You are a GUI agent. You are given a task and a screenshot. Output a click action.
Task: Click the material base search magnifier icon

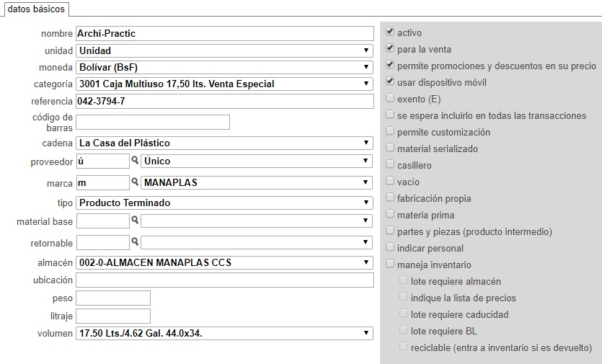pos(135,220)
